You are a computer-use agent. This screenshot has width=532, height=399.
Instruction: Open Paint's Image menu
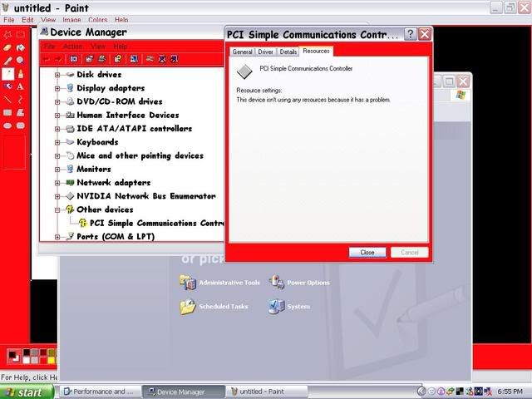71,20
